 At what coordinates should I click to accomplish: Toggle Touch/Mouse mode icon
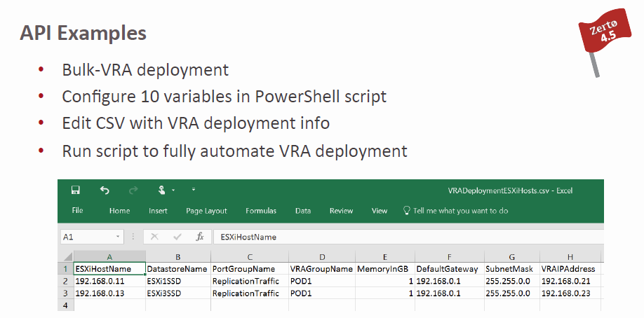click(x=162, y=190)
